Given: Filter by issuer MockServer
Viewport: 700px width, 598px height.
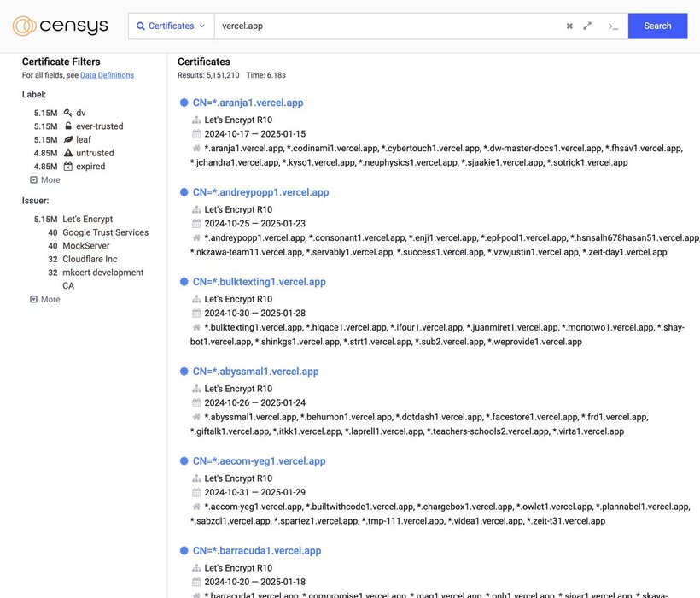Looking at the screenshot, I should pos(85,246).
